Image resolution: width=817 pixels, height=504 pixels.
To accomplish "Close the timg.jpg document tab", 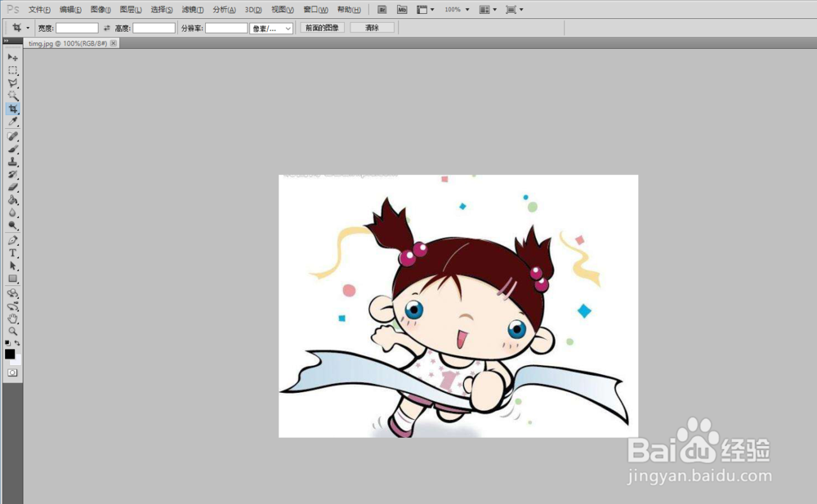I will [113, 43].
